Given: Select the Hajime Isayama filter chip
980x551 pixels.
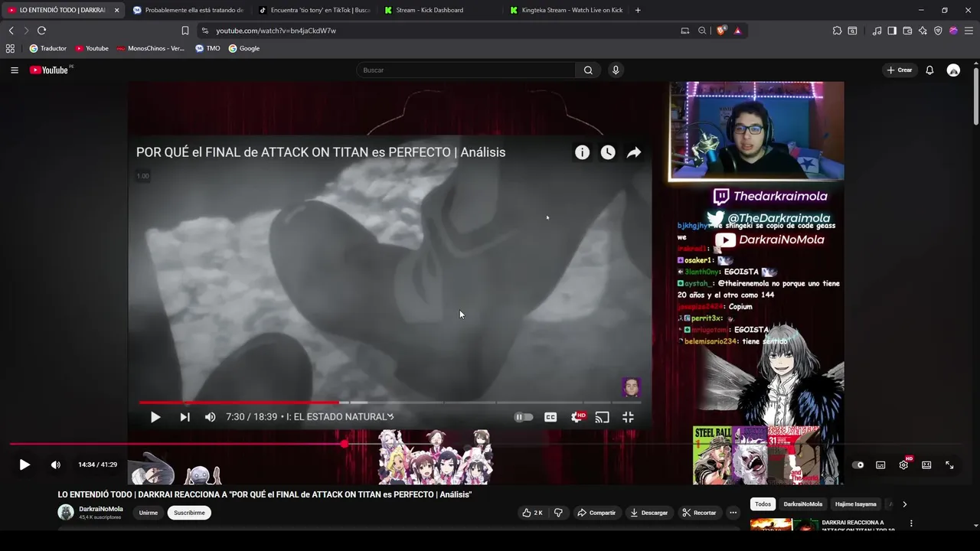Looking at the screenshot, I should 856,504.
